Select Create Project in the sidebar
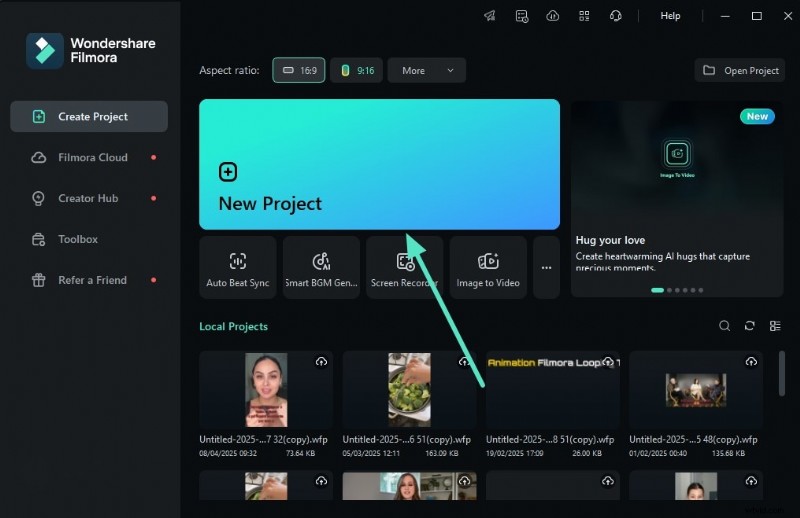 (x=89, y=116)
